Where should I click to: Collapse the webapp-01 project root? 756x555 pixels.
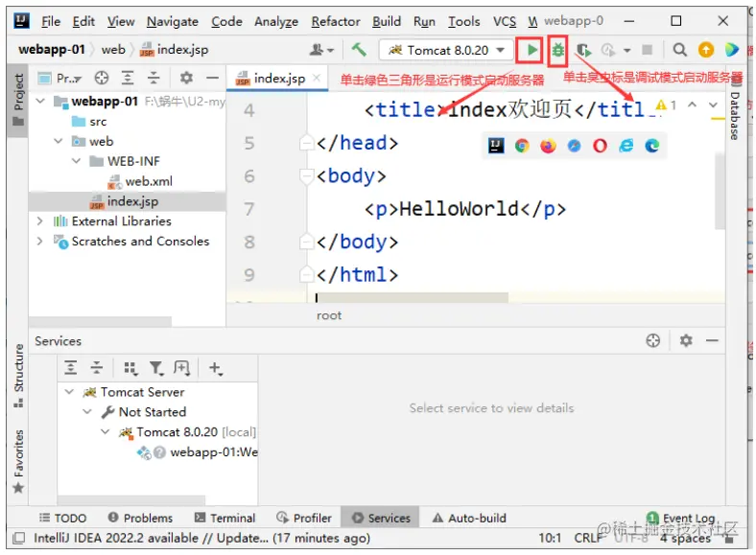pos(40,102)
